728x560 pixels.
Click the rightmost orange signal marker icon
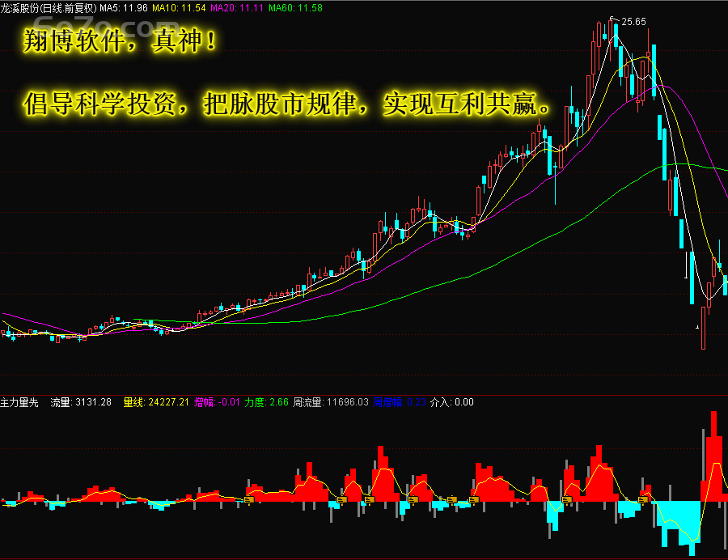643,499
